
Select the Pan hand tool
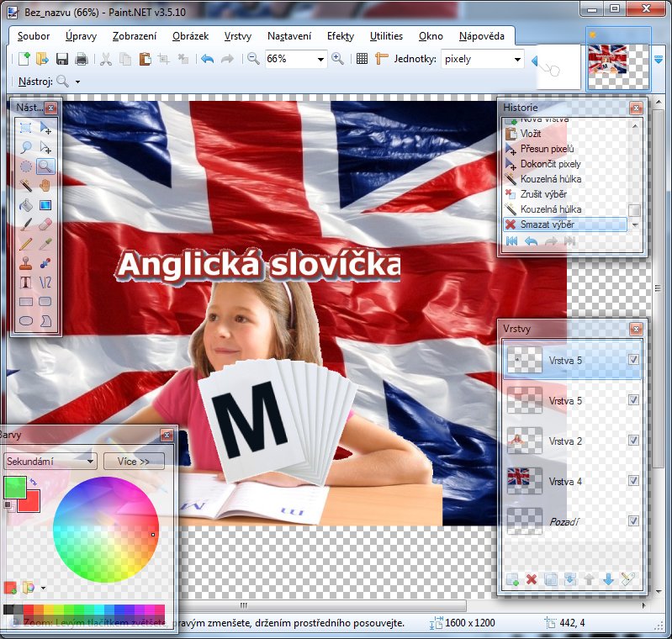pos(45,186)
